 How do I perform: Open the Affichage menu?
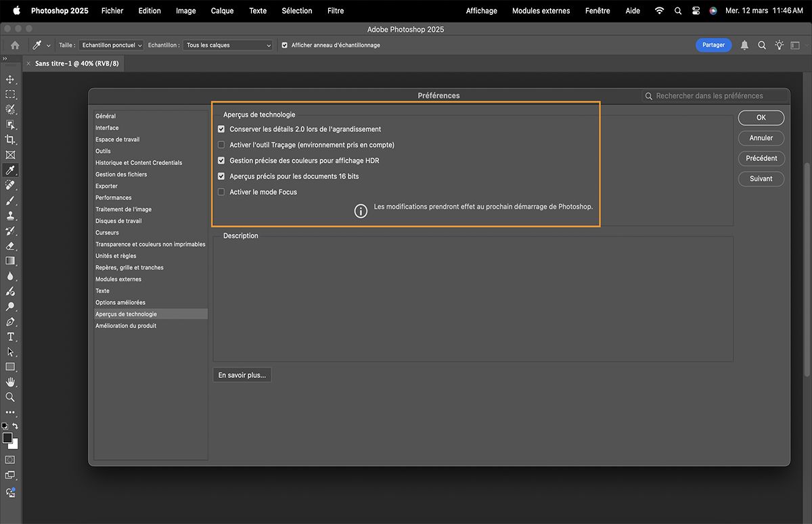482,11
